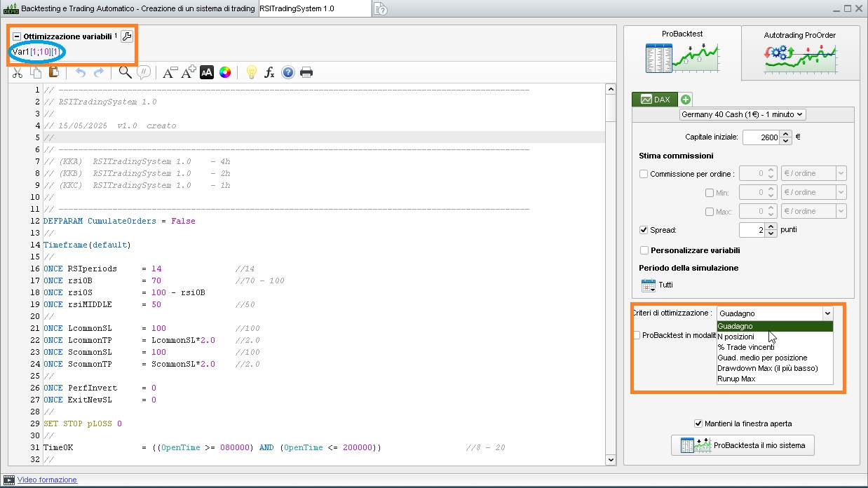The height and width of the screenshot is (488, 868).
Task: Click the ONCE PerfInvert code line
Action: (x=100, y=388)
